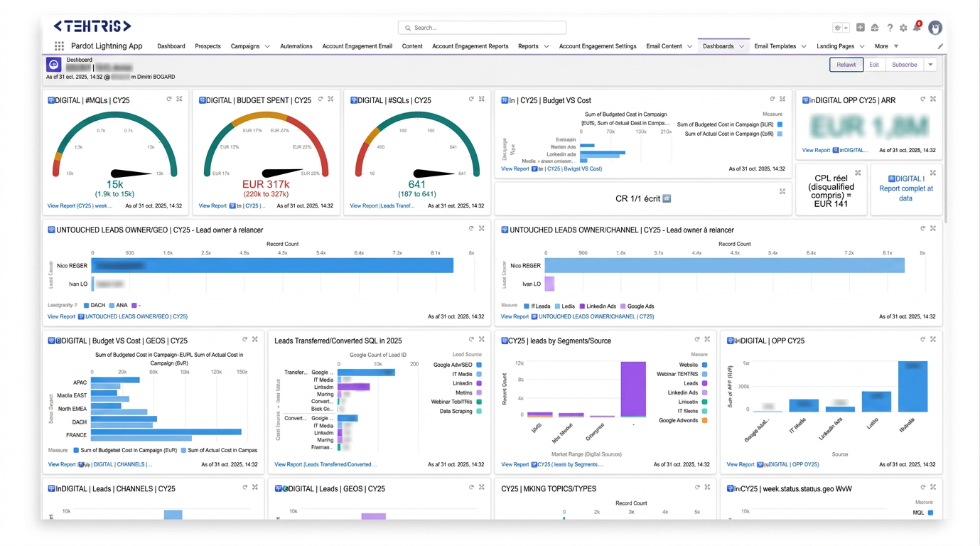The height and width of the screenshot is (546, 980).
Task: Open View Report link under BUDGET SPENT gauge
Action: [x=232, y=206]
